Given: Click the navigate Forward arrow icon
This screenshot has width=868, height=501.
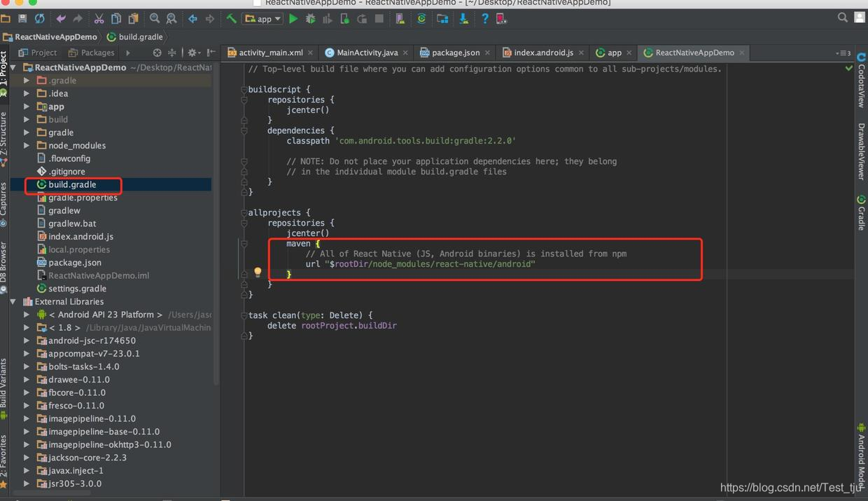Looking at the screenshot, I should pos(209,18).
